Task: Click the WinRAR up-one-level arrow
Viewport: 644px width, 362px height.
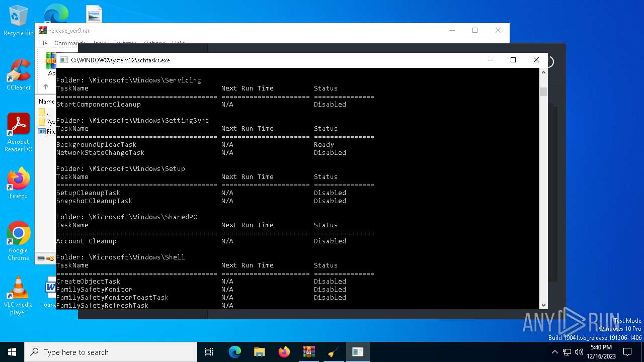Action: (x=46, y=86)
